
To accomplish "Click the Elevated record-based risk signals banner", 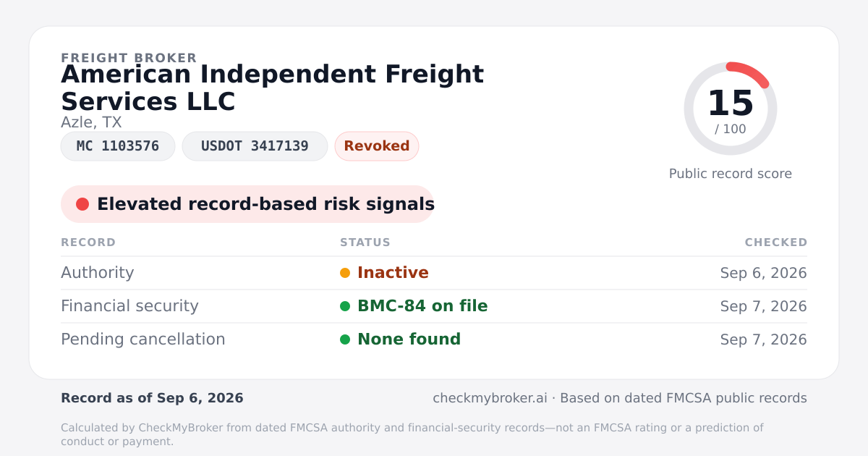I will (247, 204).
